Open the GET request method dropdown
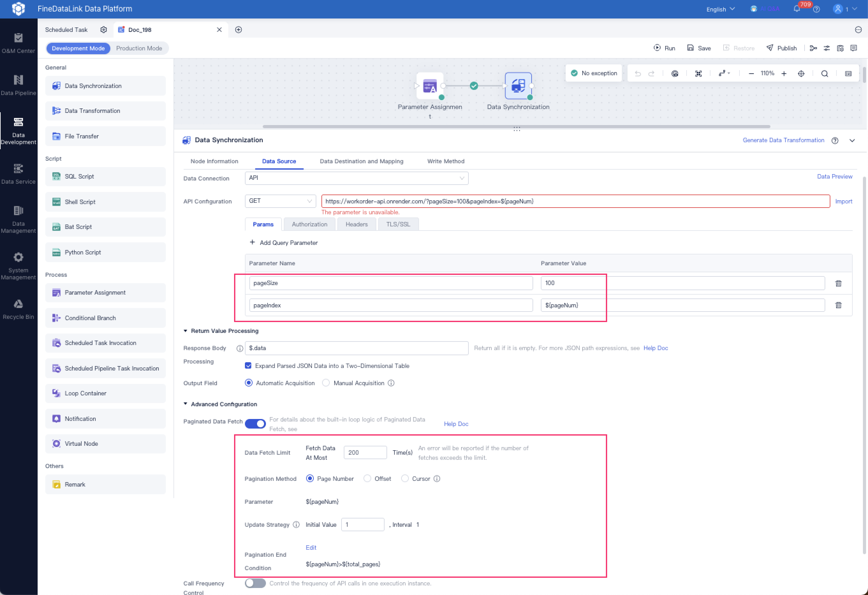 [281, 201]
